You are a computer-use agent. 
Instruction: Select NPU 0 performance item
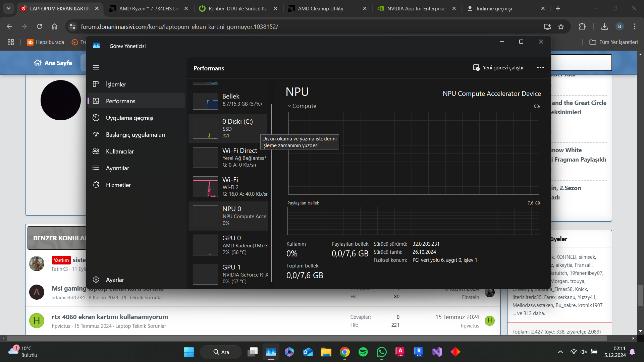coord(228,216)
